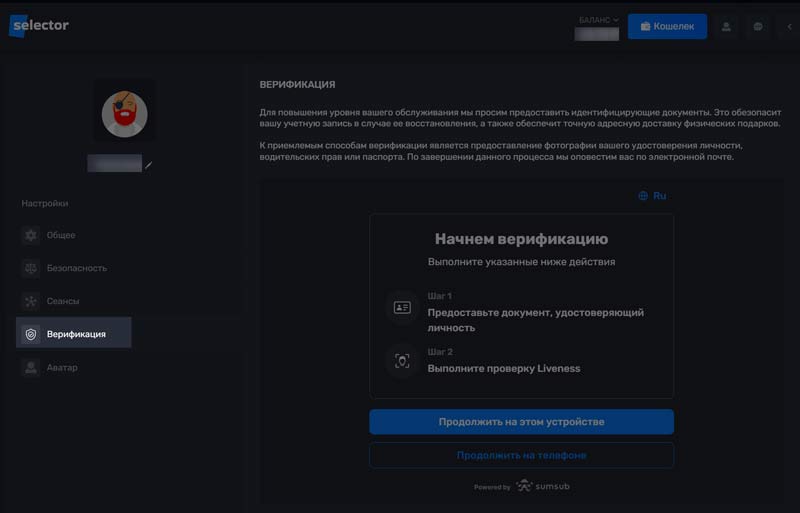The width and height of the screenshot is (800, 513).
Task: Click the Selector logo
Action: click(x=40, y=26)
